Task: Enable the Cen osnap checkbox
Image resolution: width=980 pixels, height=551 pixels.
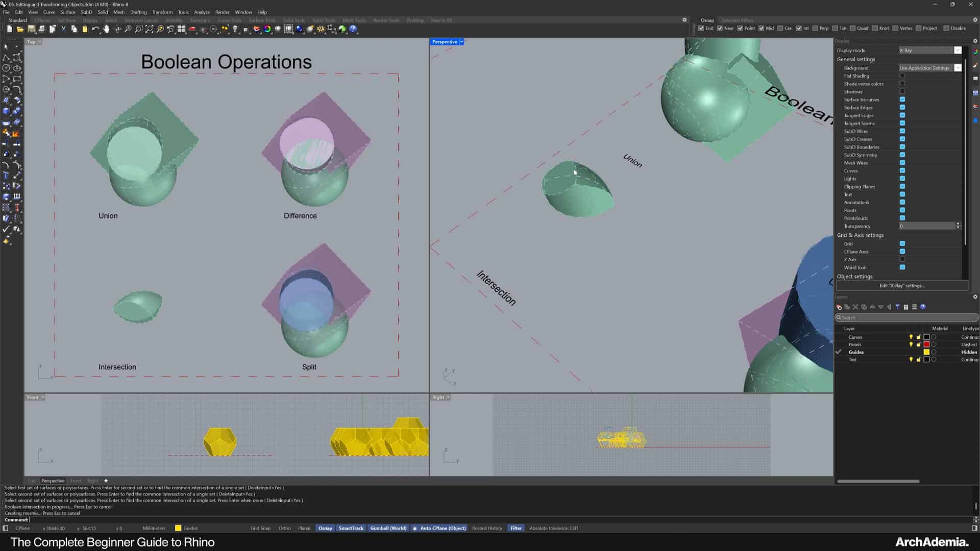Action: (780, 29)
